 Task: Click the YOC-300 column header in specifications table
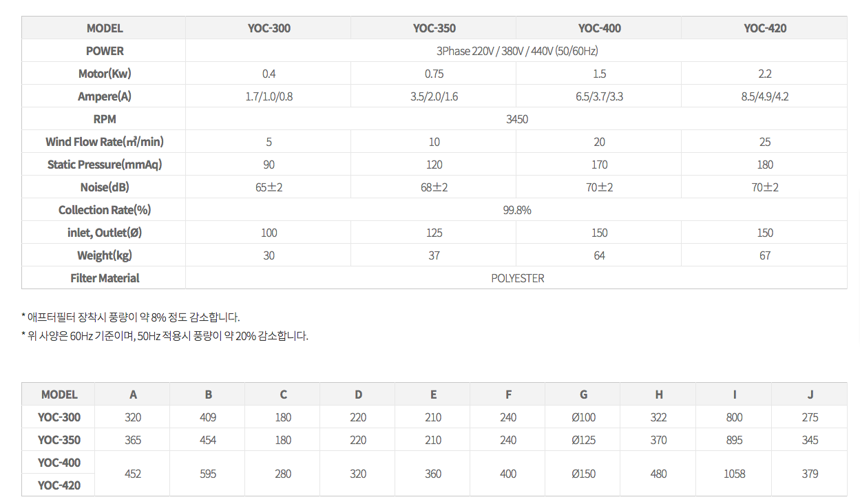pos(269,28)
